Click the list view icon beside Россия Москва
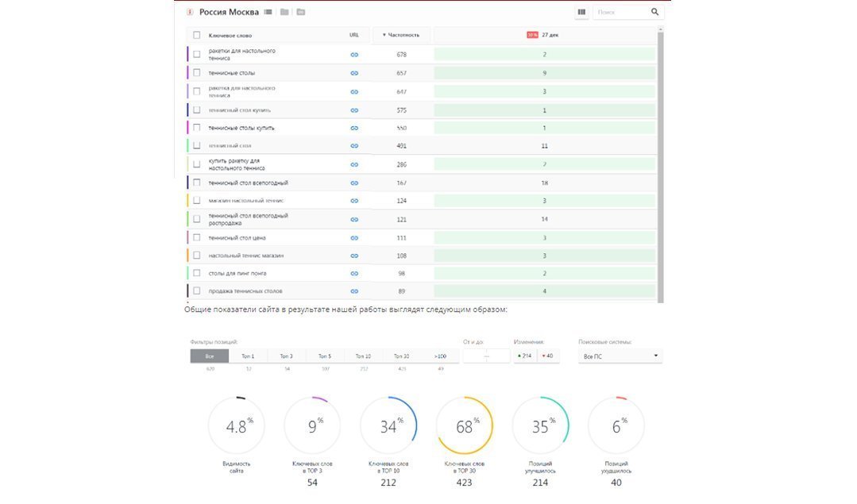This screenshot has height=504, width=857. pyautogui.click(x=268, y=12)
